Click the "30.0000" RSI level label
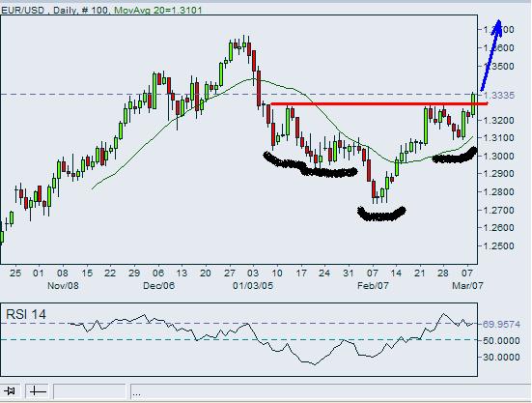Screen dimensions: 532x403 click(x=501, y=357)
